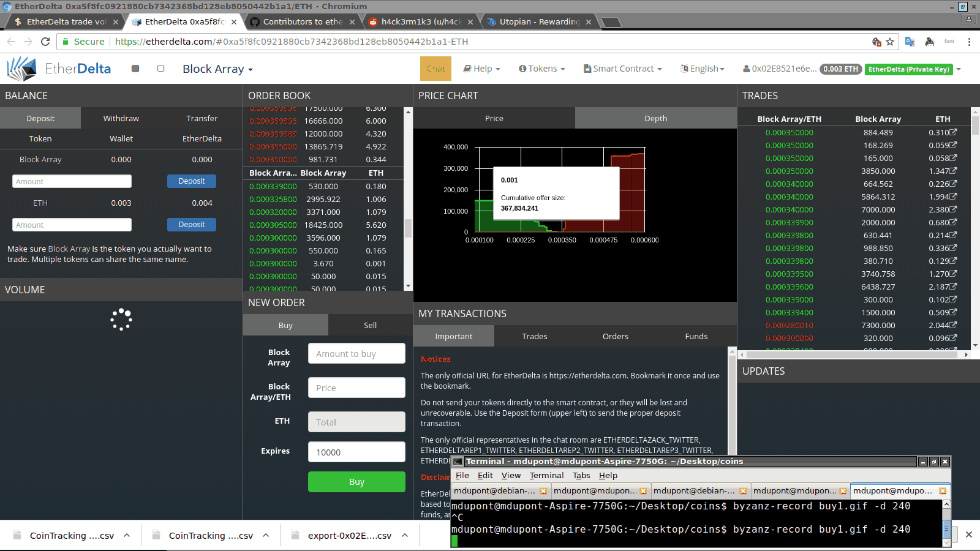Screen dimensions: 980x551
Task: Click the avatar extension icon
Action: (930, 42)
